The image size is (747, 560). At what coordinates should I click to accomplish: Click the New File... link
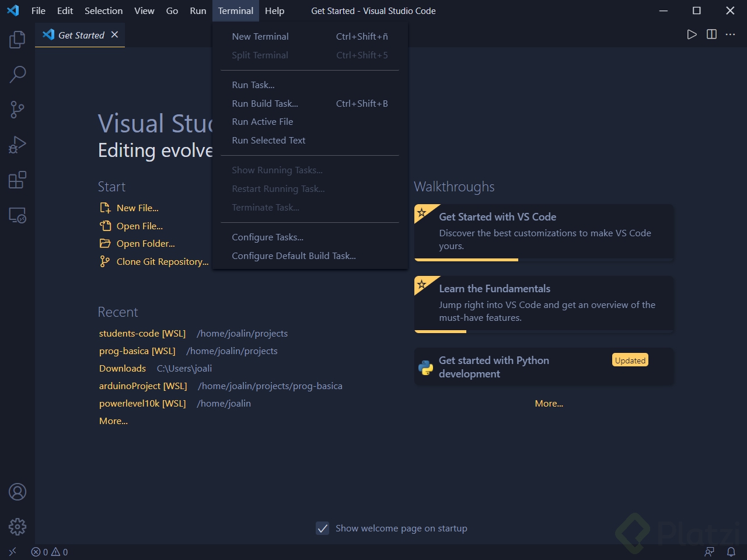138,208
